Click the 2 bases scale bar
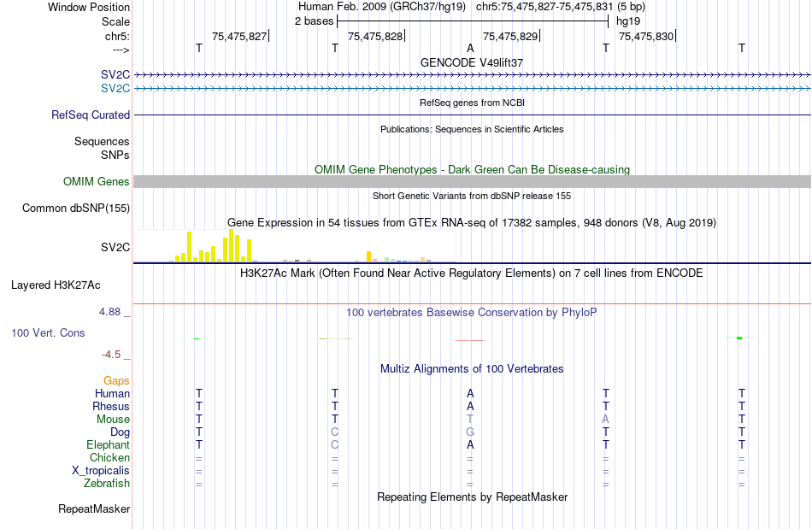812x529 pixels. click(x=473, y=21)
